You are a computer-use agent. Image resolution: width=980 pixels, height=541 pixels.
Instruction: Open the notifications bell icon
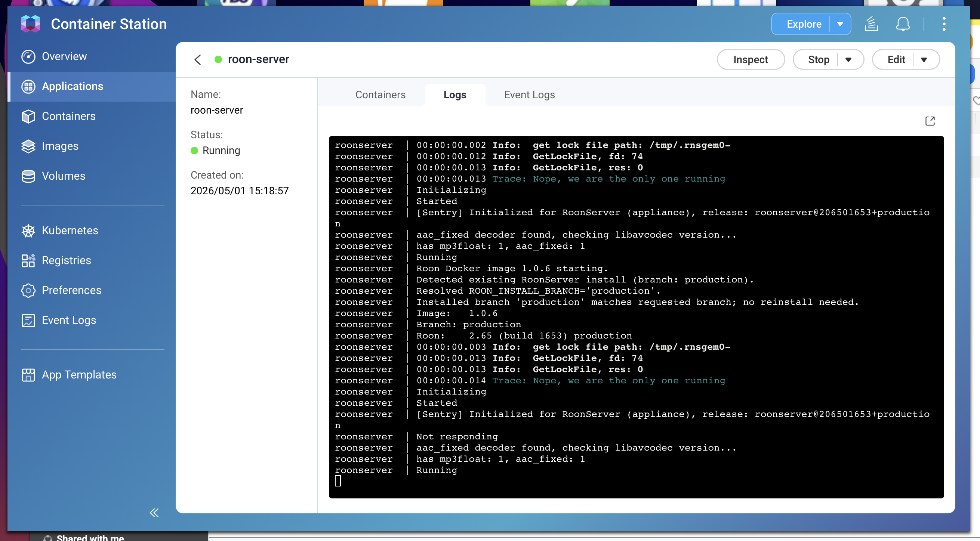[902, 24]
